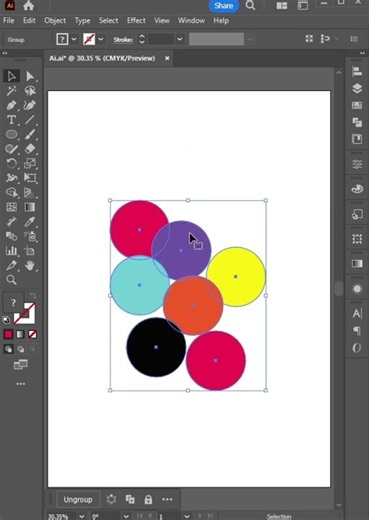Select the Shape Builder tool

[11, 192]
